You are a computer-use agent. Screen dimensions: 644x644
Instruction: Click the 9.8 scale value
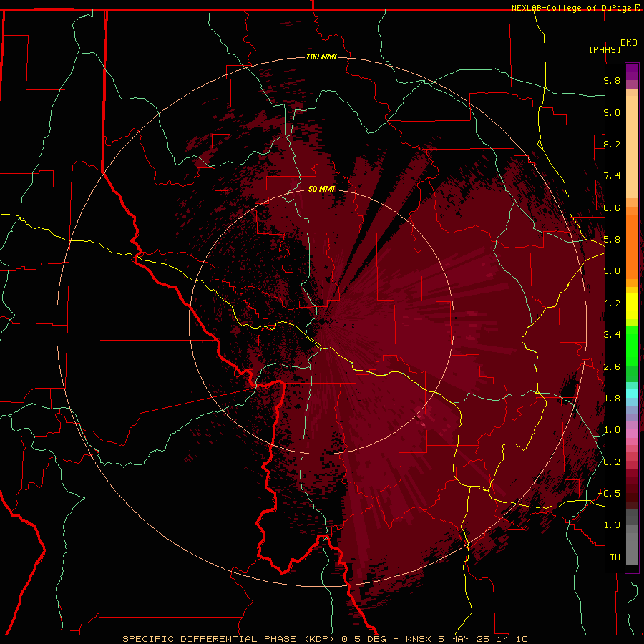pyautogui.click(x=612, y=80)
